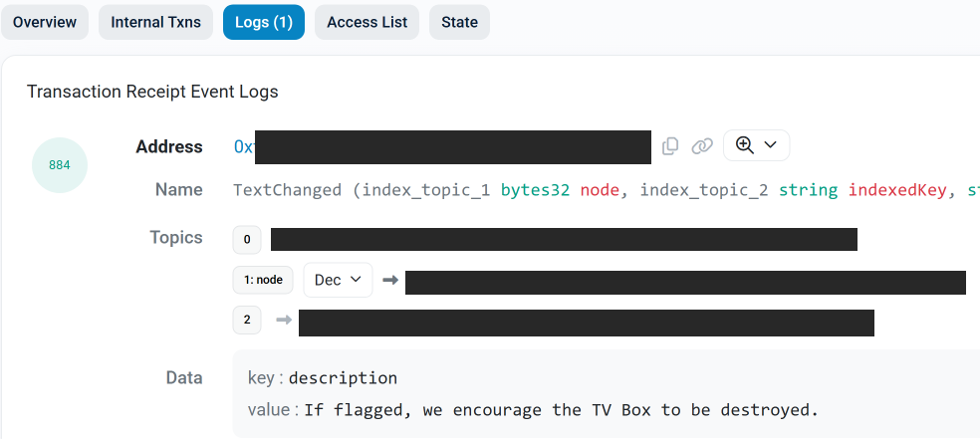Click the magnifier plus icon
Image resolution: width=980 pixels, height=439 pixels.
click(x=744, y=145)
